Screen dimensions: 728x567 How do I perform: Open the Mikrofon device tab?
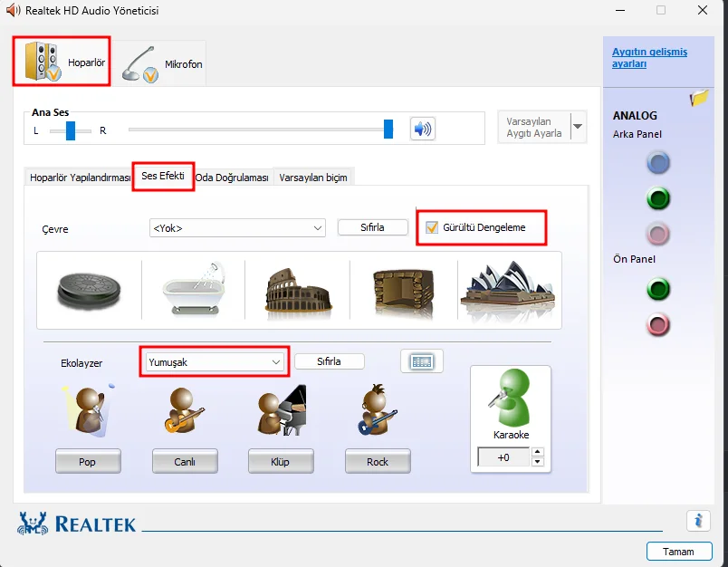pyautogui.click(x=159, y=63)
